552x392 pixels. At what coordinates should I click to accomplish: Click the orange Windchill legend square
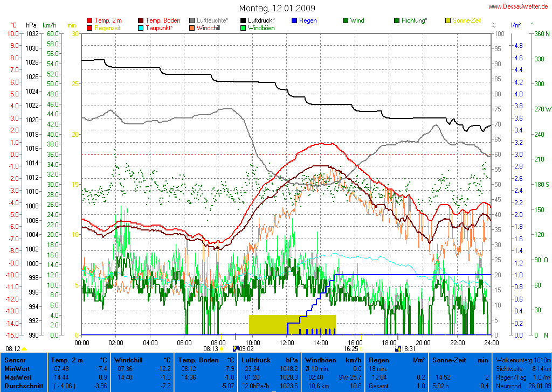[192, 27]
